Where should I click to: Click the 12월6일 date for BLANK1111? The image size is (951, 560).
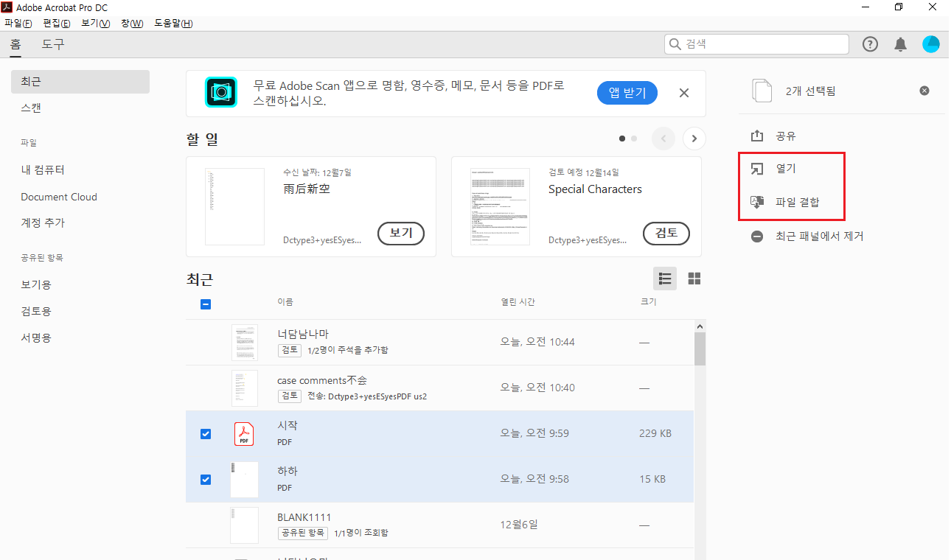519,525
